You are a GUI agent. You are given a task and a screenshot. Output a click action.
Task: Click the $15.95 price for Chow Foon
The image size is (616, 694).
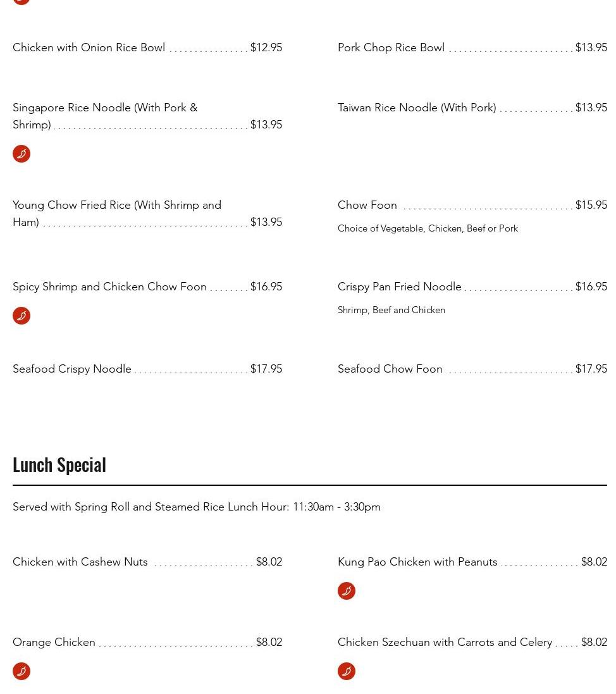[591, 205]
